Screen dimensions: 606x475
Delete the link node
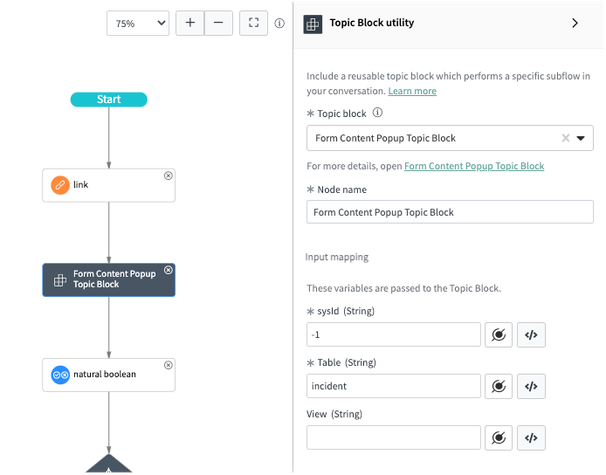(168, 176)
